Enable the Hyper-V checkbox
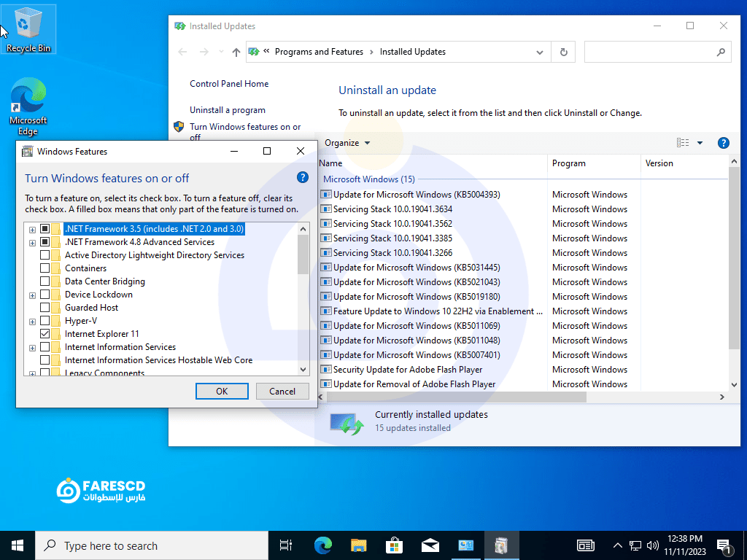 pos(44,321)
